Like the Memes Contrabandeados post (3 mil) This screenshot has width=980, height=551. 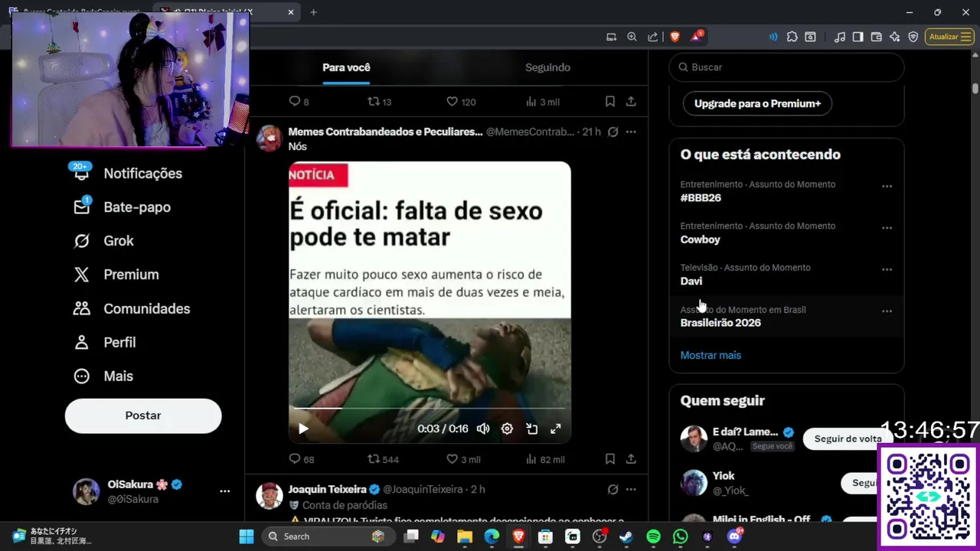pyautogui.click(x=463, y=459)
